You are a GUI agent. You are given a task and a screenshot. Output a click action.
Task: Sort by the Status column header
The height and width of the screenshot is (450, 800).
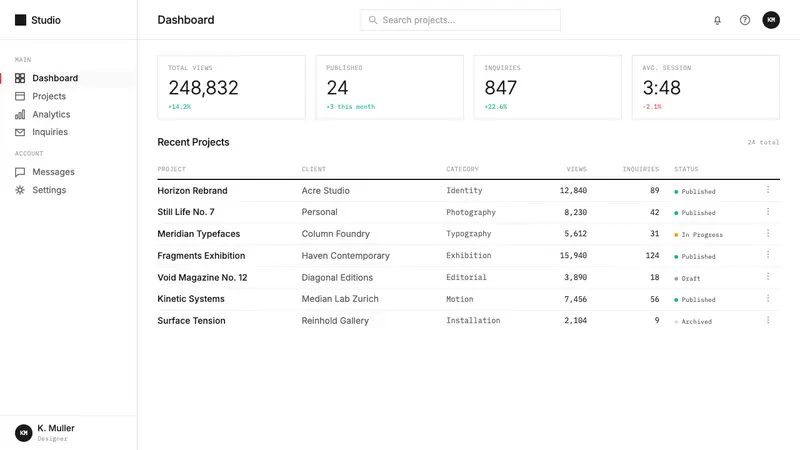pos(686,169)
